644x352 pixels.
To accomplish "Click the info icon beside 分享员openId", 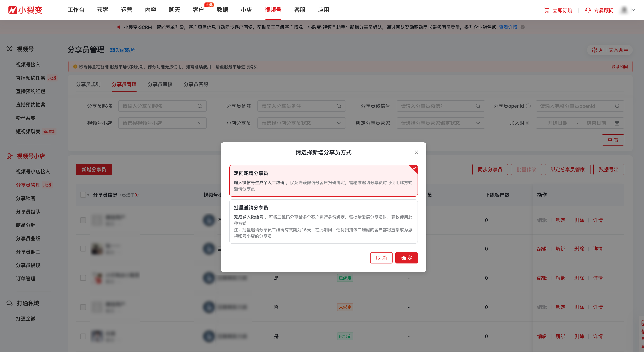I will (528, 106).
